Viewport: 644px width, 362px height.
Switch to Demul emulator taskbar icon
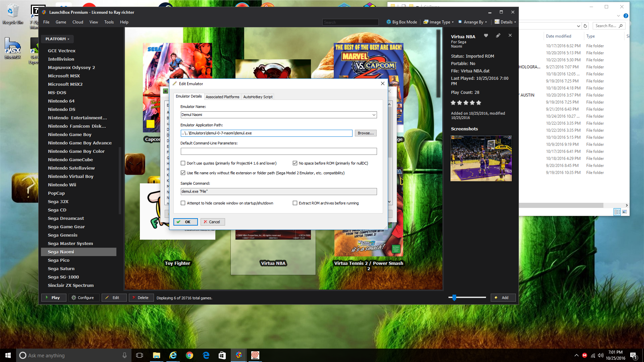[255, 355]
